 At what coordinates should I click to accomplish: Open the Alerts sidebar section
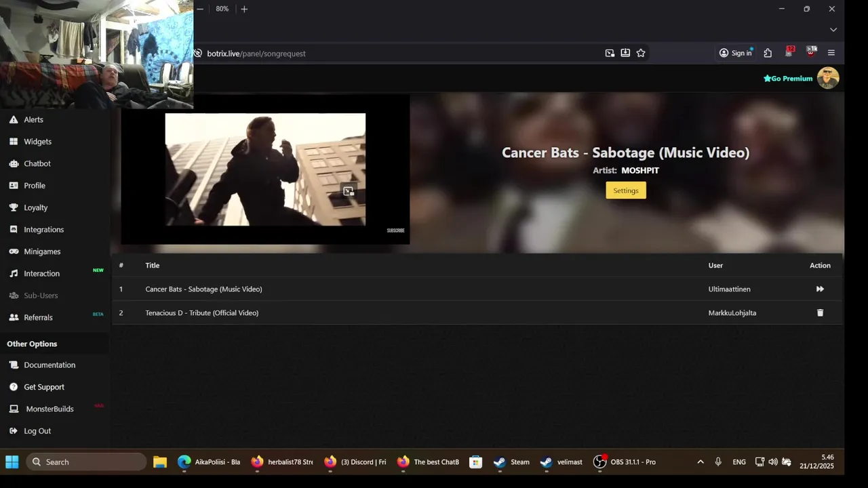point(33,119)
